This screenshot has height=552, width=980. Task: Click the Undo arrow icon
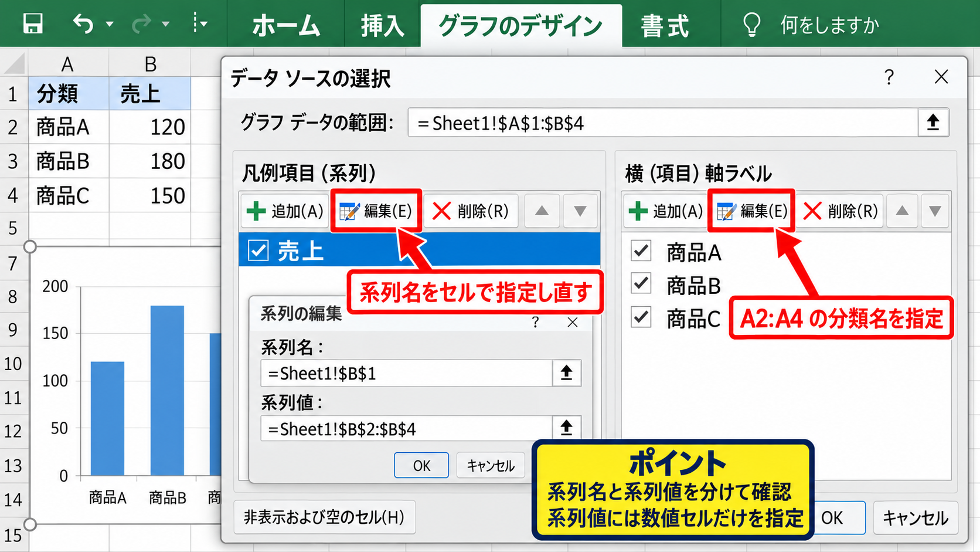[83, 24]
